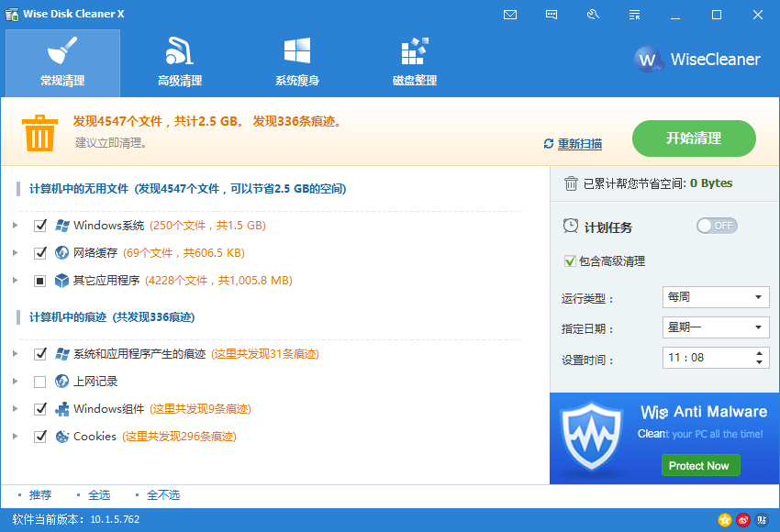Click the Weibo icon in status bar
Image resolution: width=780 pixels, height=532 pixels.
click(743, 520)
